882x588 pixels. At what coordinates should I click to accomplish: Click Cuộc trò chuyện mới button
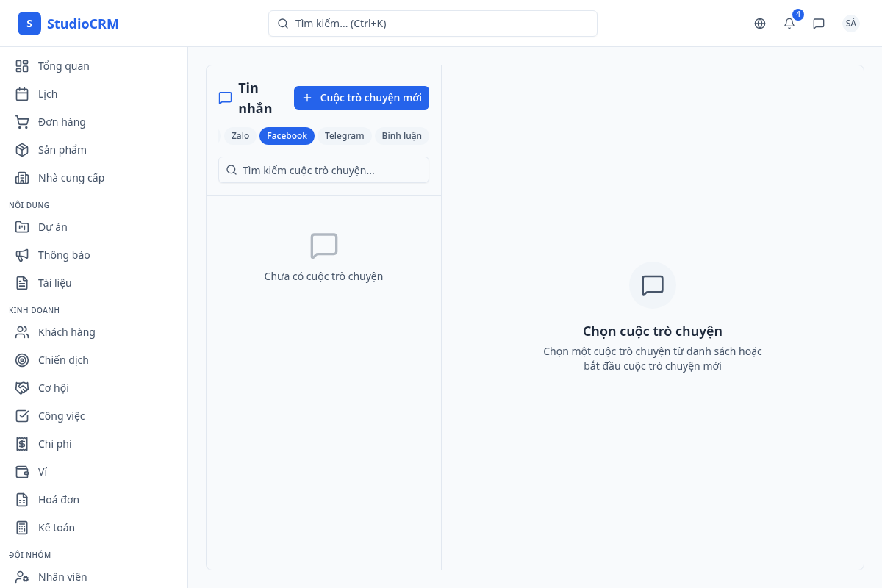pos(362,98)
